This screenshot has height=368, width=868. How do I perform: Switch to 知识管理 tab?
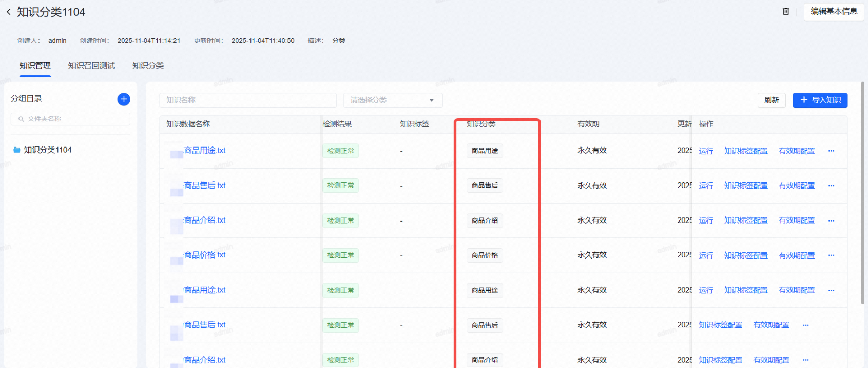click(35, 65)
